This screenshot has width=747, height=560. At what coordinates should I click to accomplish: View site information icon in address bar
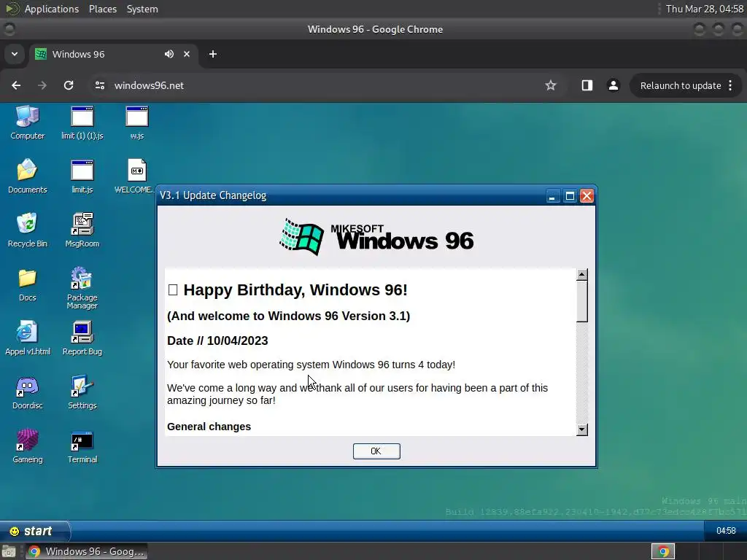(99, 85)
